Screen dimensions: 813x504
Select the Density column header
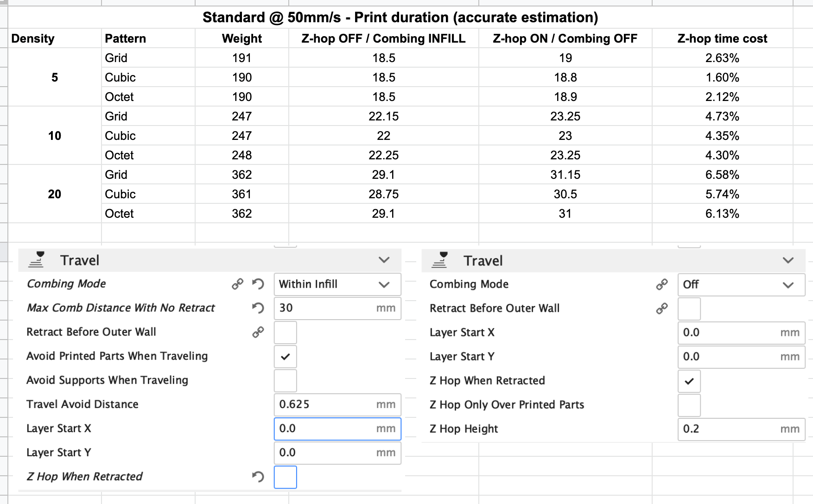(x=55, y=38)
